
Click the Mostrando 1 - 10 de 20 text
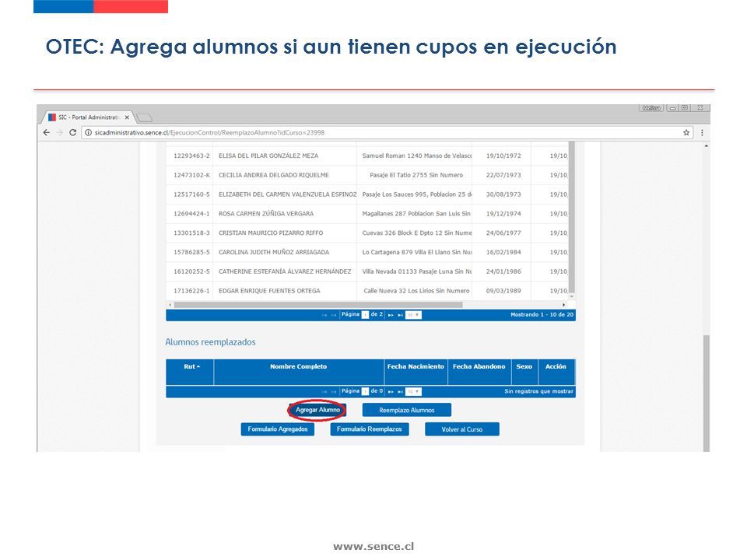coord(542,315)
